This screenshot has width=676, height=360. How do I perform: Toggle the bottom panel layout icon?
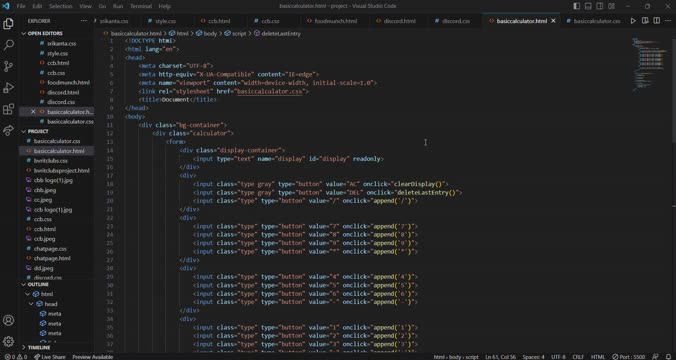coord(588,6)
